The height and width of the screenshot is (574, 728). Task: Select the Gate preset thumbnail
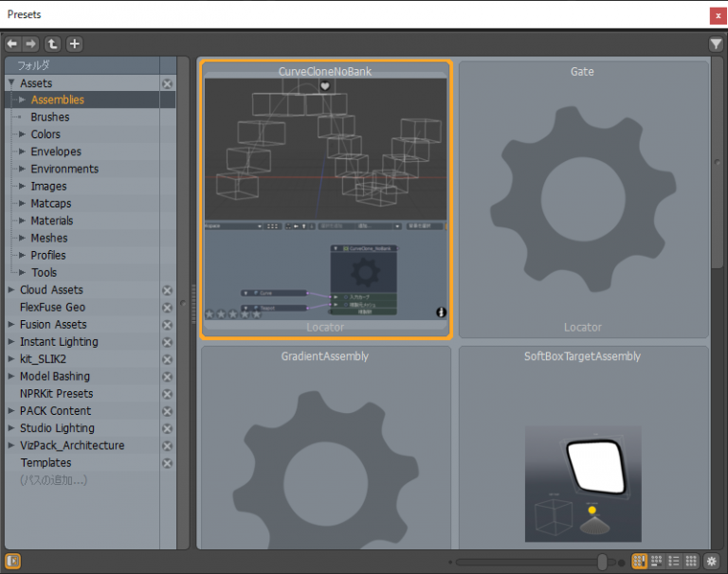tap(582, 199)
